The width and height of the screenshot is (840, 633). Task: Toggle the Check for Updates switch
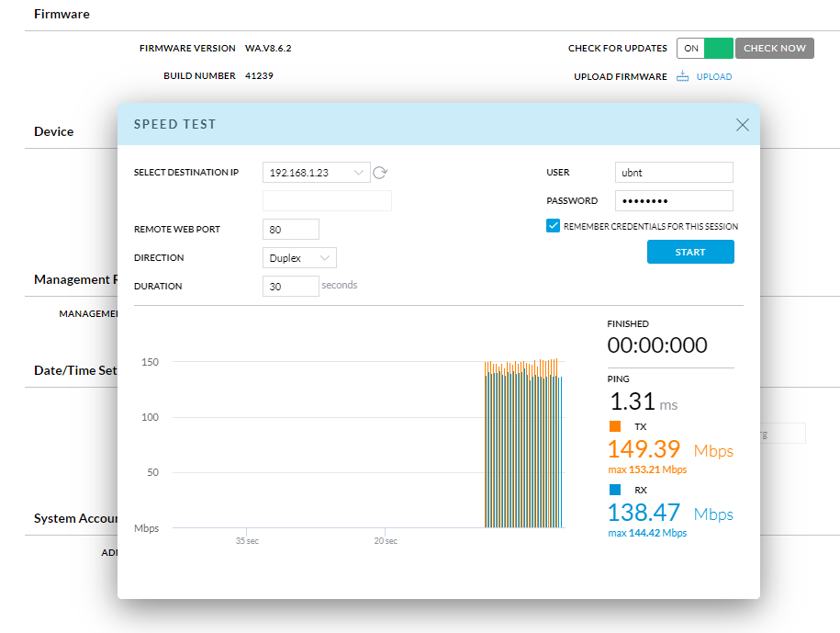click(x=704, y=49)
